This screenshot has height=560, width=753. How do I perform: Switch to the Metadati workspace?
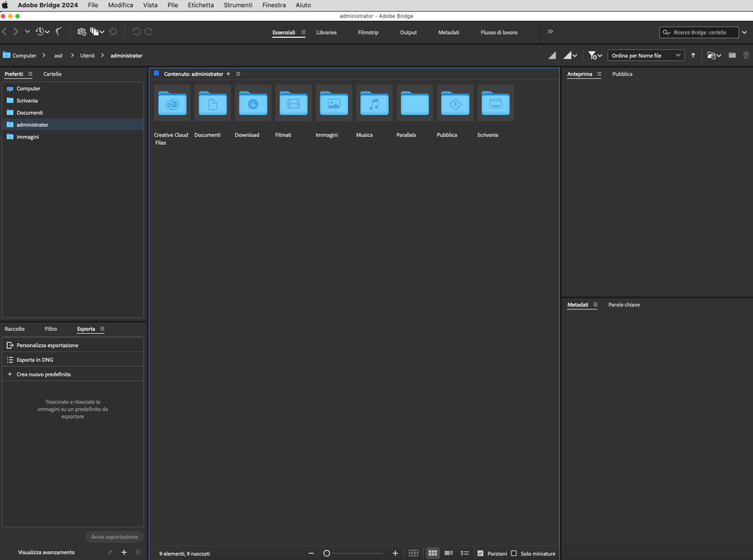pos(449,33)
